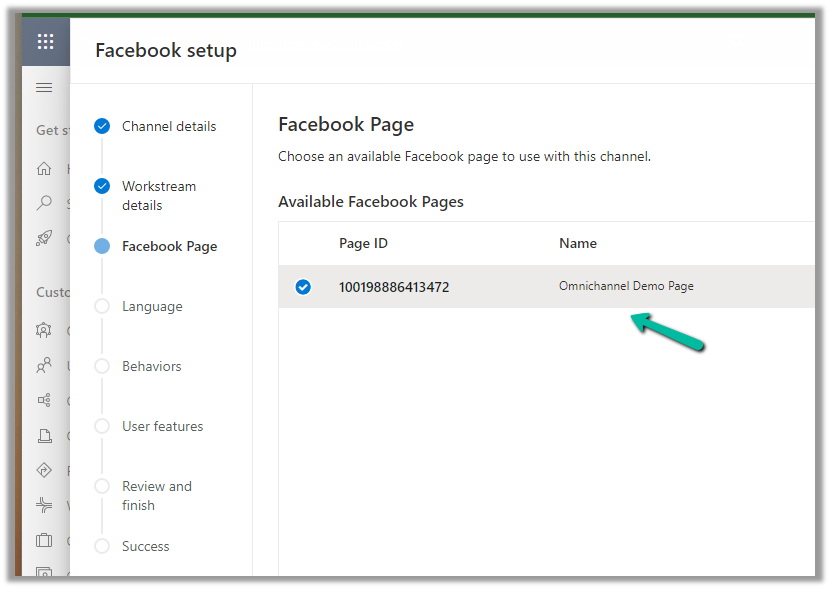Image resolution: width=830 pixels, height=589 pixels.
Task: Click the rocket icon in sidebar
Action: pyautogui.click(x=44, y=238)
